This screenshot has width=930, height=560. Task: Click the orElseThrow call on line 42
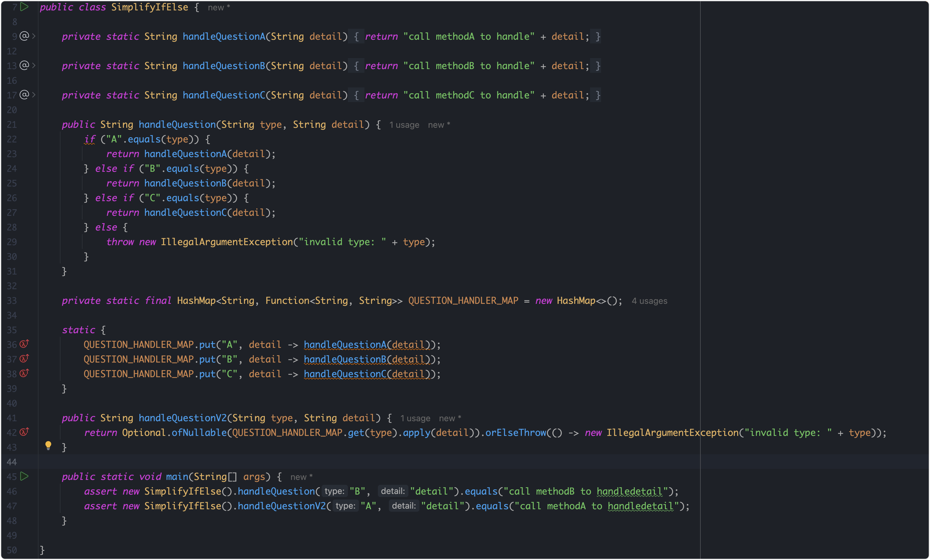pos(515,433)
